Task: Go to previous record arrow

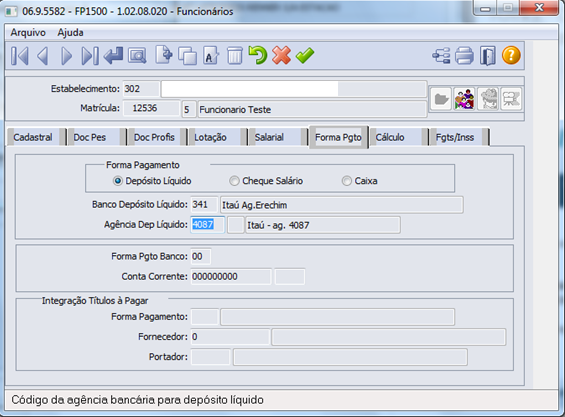Action: pyautogui.click(x=43, y=56)
